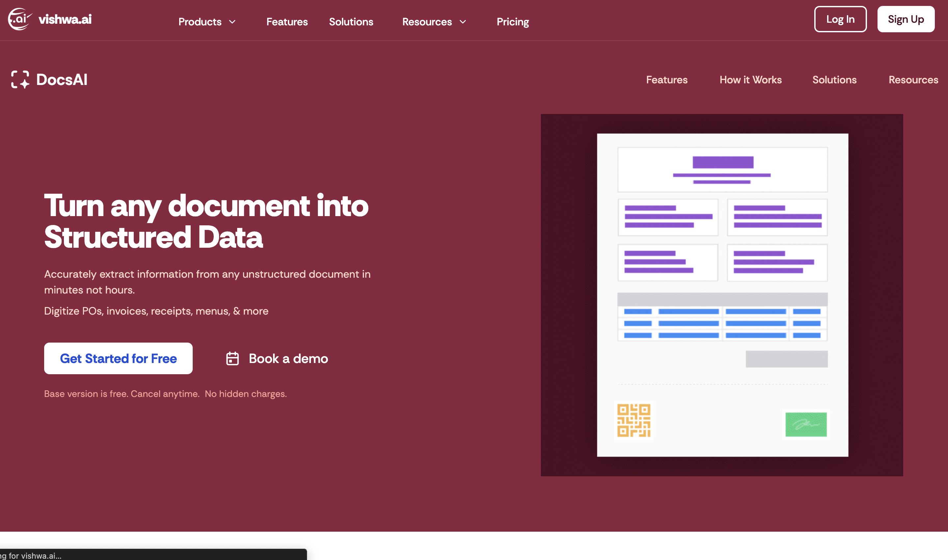Click the document illustration image

[x=722, y=295]
